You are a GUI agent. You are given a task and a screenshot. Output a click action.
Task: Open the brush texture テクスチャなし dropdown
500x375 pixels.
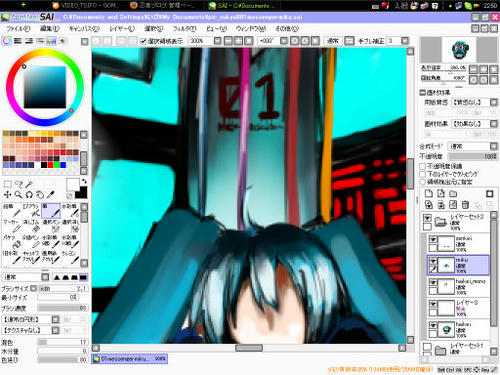coord(55,330)
